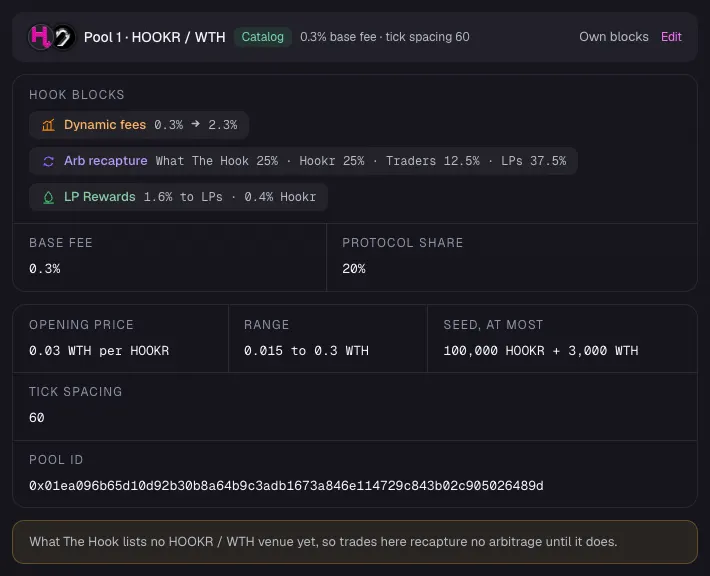Click the LPs 37.5% share text

[533, 161]
